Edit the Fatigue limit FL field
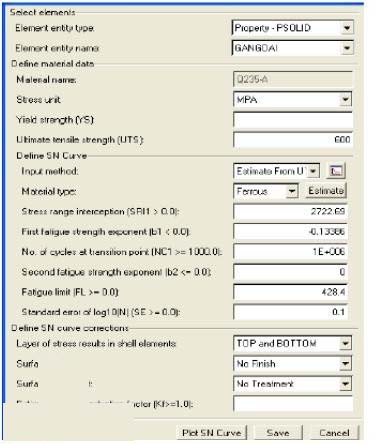375x444 pixels. [290, 292]
